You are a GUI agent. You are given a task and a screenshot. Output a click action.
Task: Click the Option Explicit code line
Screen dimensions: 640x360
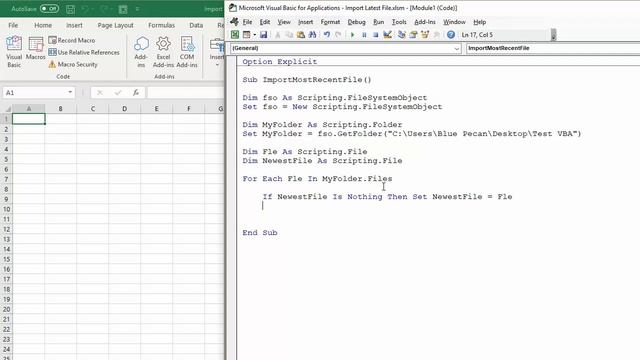point(280,62)
